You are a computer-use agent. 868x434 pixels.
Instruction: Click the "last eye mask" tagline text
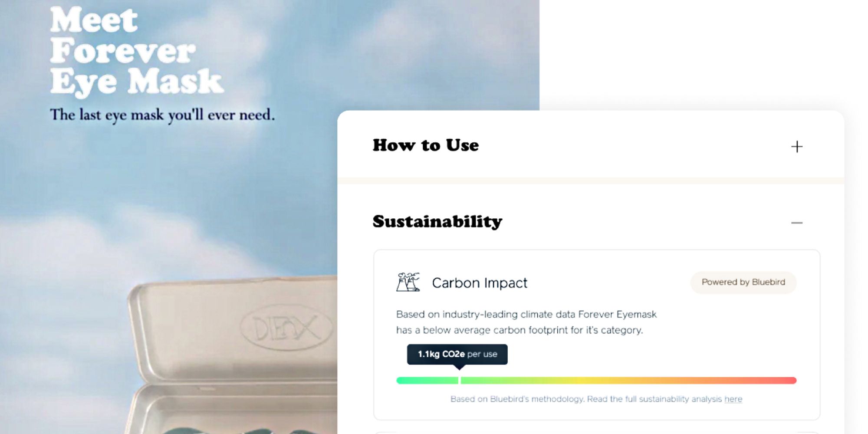[162, 115]
